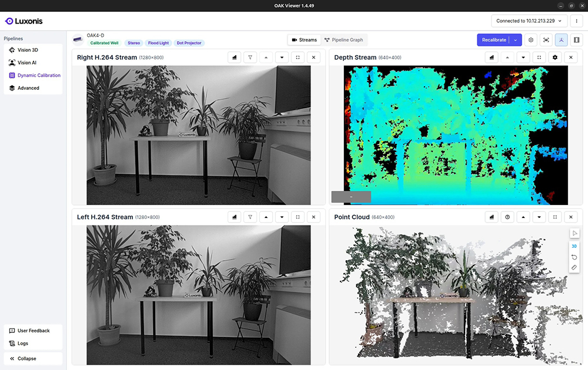Close the Right H.264 Stream panel
The image size is (588, 370).
[313, 58]
